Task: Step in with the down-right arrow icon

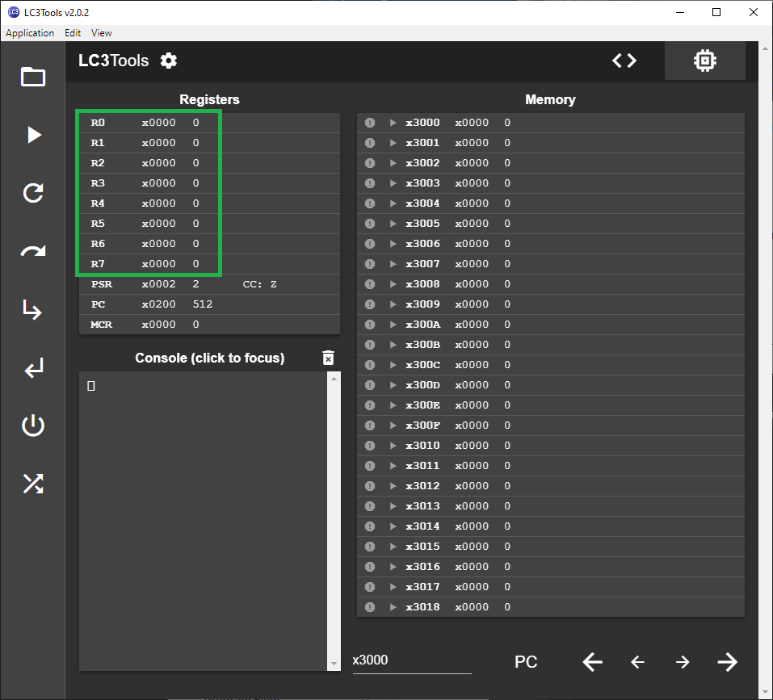Action: [32, 309]
